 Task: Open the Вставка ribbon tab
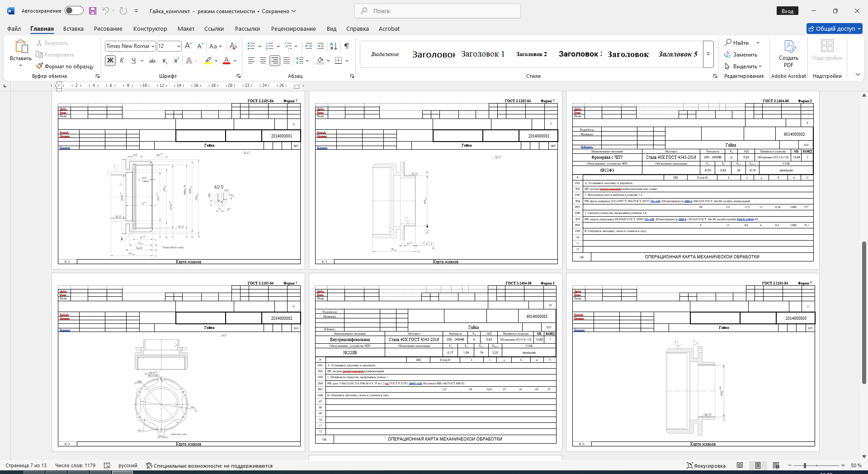[73, 28]
